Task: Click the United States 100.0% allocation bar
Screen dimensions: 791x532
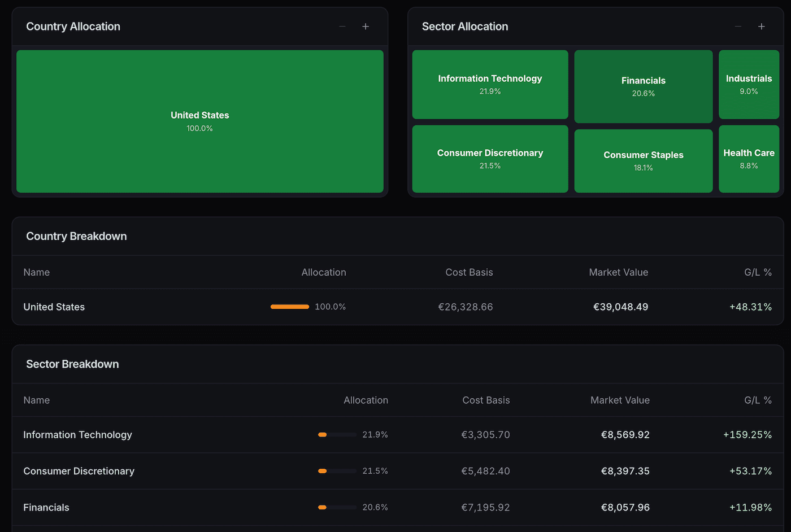Action: pos(290,307)
